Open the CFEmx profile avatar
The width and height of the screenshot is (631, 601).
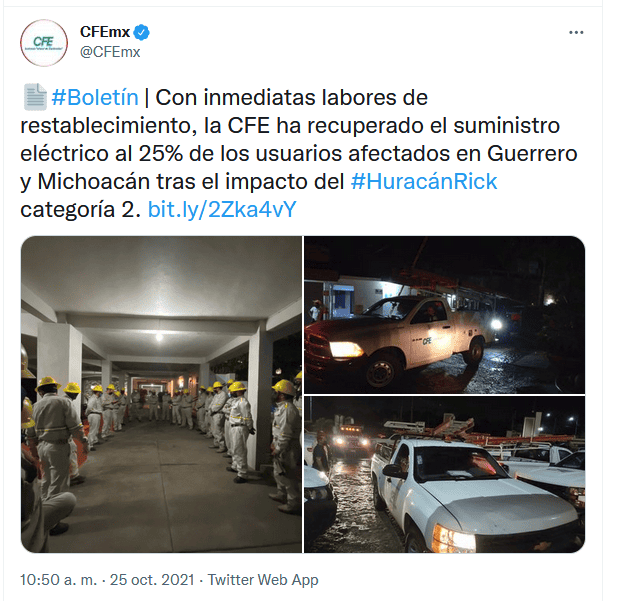44,43
